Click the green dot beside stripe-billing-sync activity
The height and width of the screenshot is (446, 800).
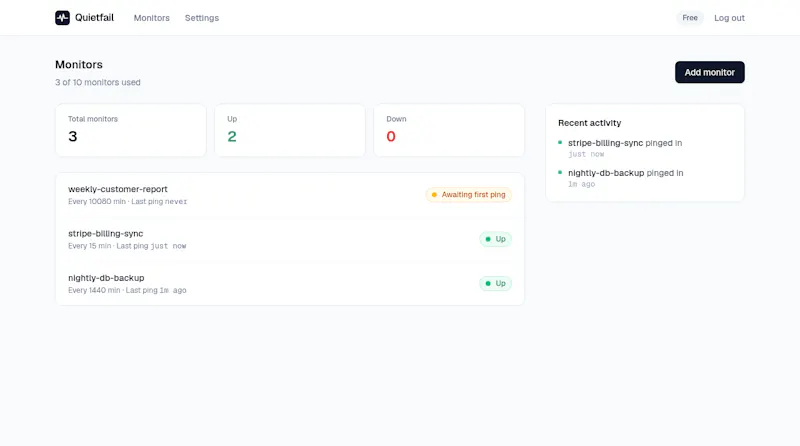click(x=560, y=142)
